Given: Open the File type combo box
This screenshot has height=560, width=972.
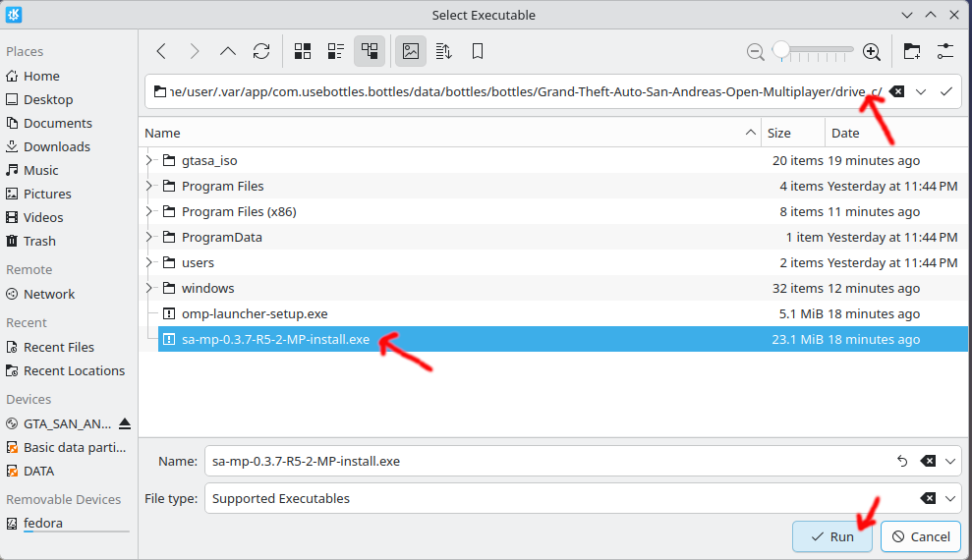Looking at the screenshot, I should tap(583, 499).
